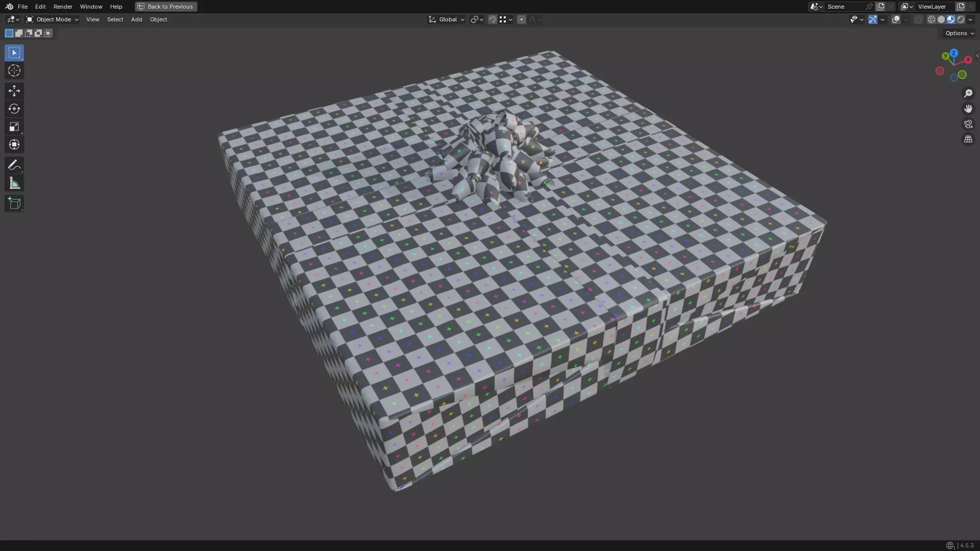The height and width of the screenshot is (551, 980).
Task: Open Global transform orientation dropdown
Action: coord(447,19)
